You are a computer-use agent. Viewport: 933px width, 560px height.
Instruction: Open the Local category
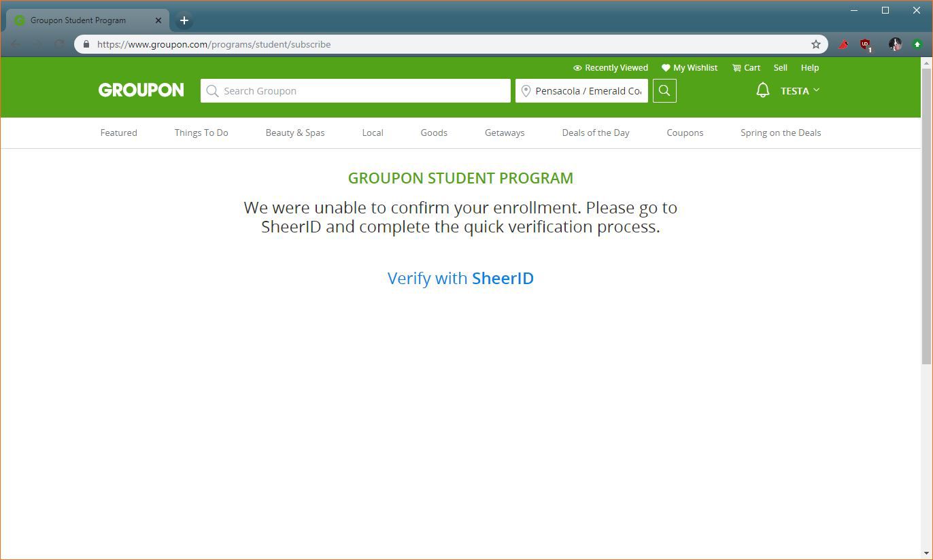point(373,133)
